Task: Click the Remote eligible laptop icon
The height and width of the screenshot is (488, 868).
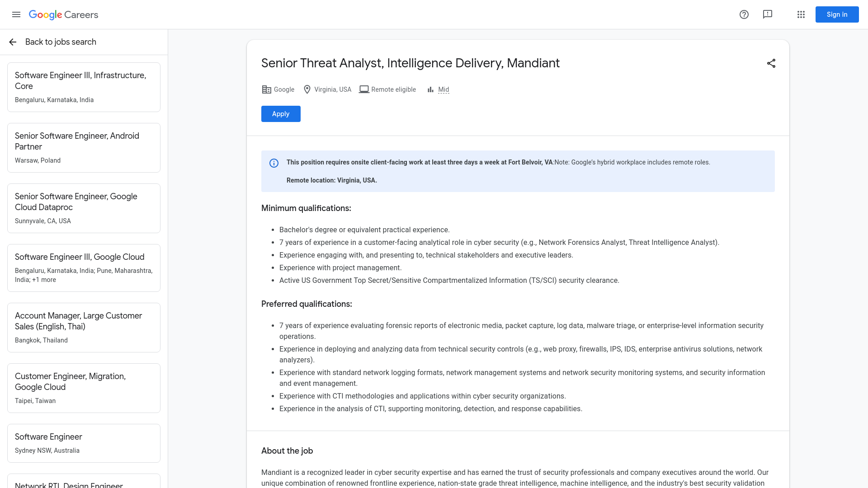Action: (364, 89)
